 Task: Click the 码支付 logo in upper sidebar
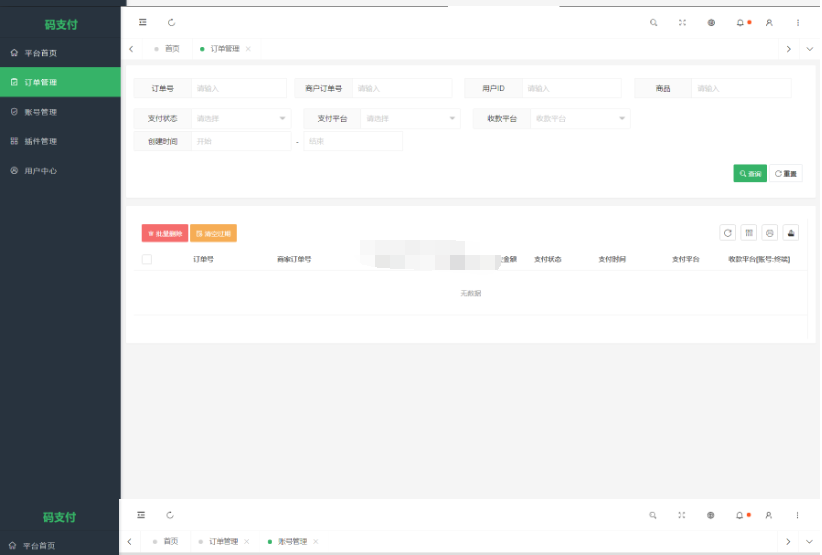[x=61, y=24]
